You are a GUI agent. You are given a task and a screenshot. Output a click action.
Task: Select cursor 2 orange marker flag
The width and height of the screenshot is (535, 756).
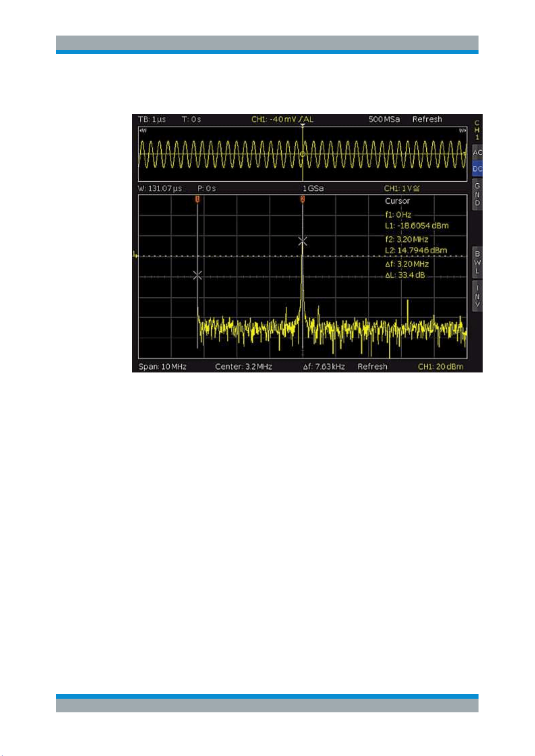point(302,199)
